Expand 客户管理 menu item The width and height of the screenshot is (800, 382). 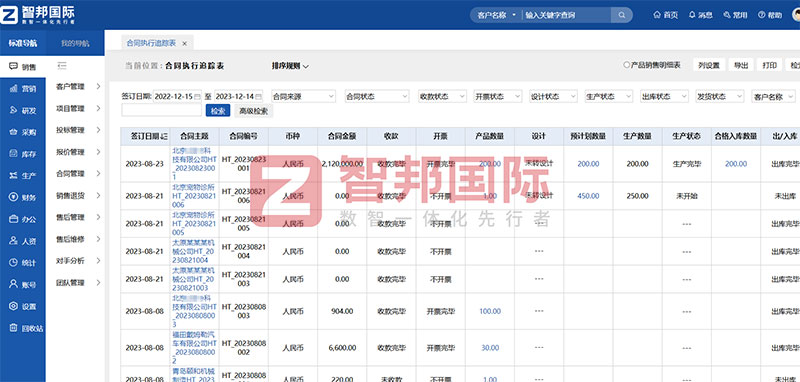point(78,87)
